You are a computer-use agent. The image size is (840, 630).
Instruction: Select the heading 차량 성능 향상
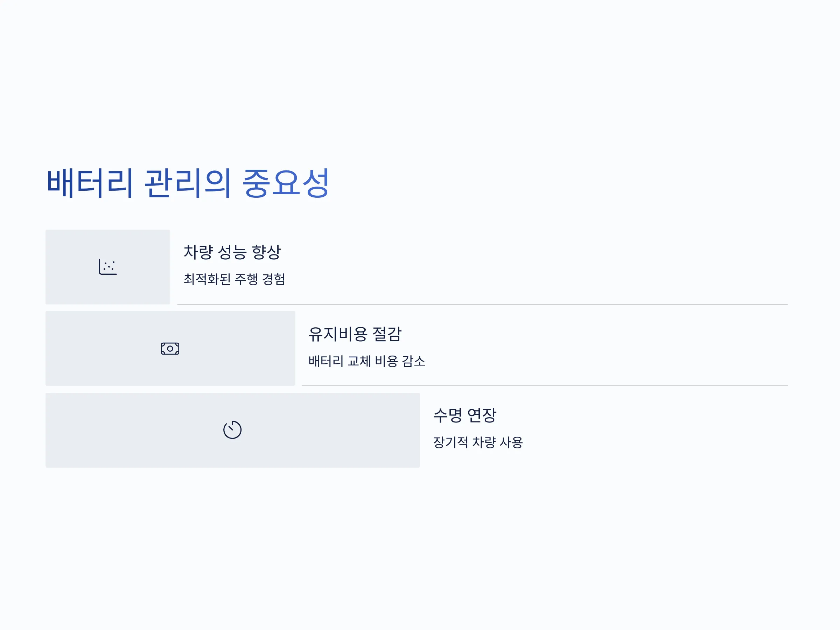(232, 252)
